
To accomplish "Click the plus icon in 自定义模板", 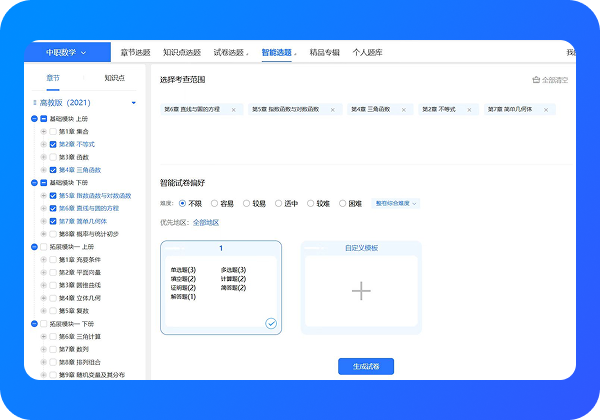I will pyautogui.click(x=361, y=290).
